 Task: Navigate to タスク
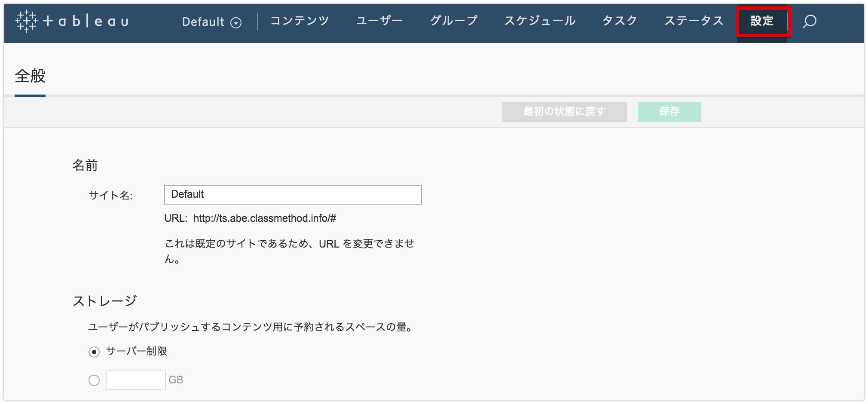pyautogui.click(x=619, y=21)
